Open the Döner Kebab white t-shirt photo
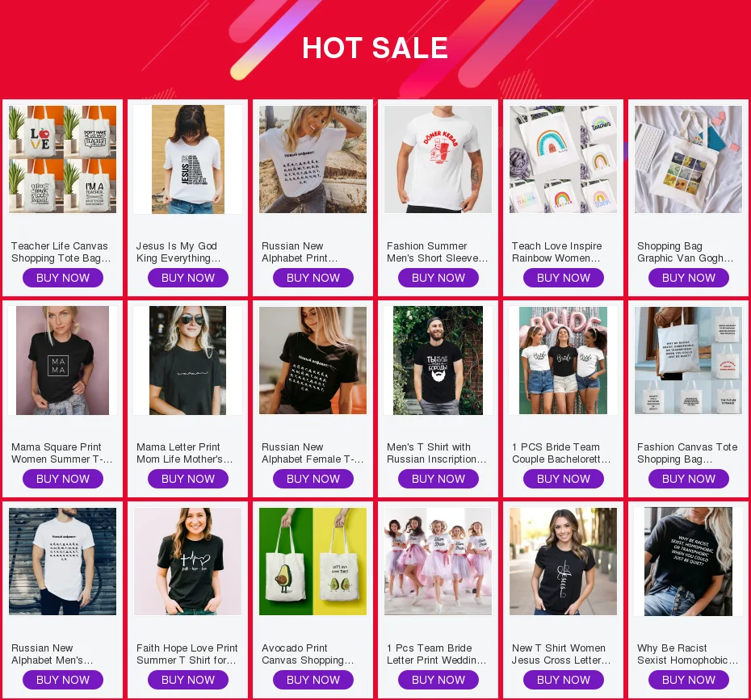 pos(438,159)
